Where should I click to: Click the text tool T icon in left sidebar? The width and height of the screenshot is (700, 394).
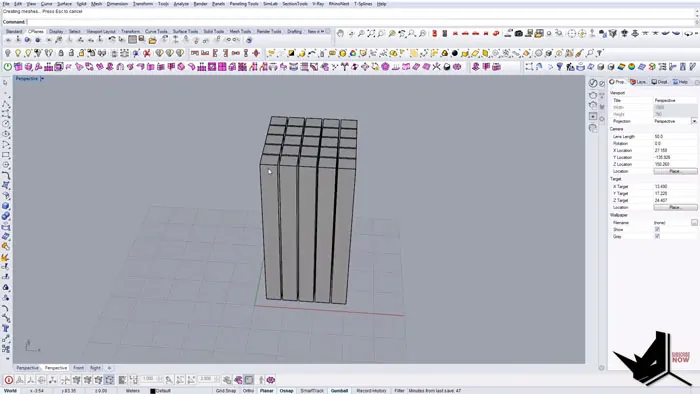coord(6,329)
